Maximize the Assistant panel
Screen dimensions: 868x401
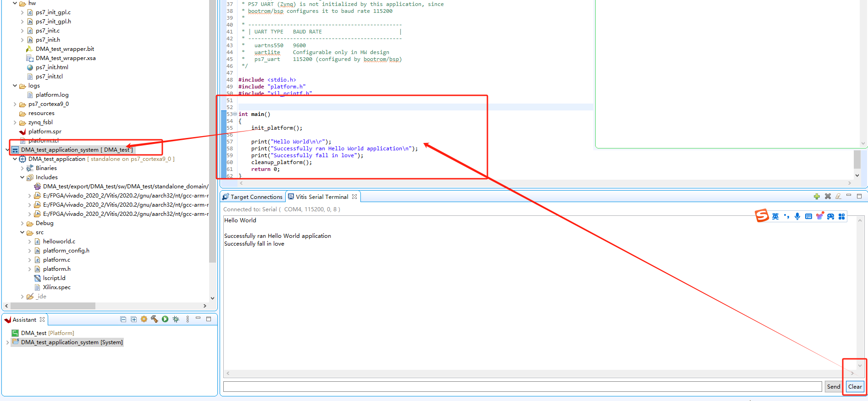click(x=209, y=319)
